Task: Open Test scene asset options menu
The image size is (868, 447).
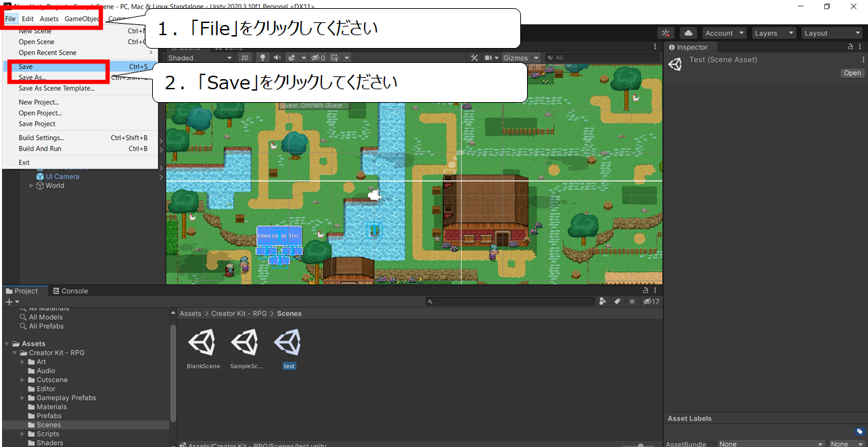Action: (863, 60)
